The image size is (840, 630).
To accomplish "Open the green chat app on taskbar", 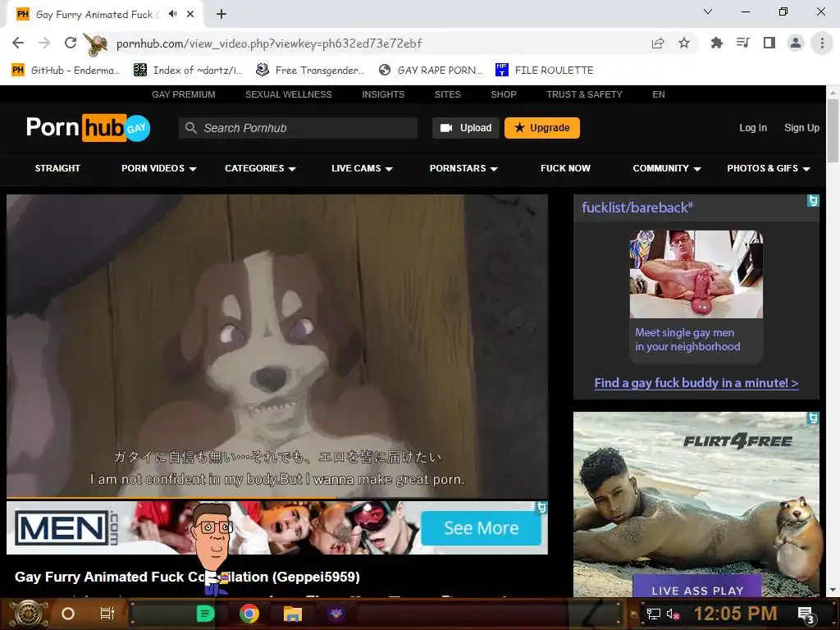I will click(205, 614).
